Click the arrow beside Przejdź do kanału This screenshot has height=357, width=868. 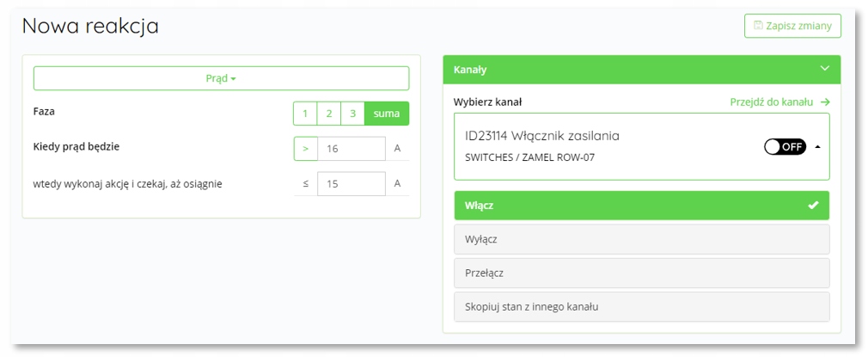[x=825, y=102]
